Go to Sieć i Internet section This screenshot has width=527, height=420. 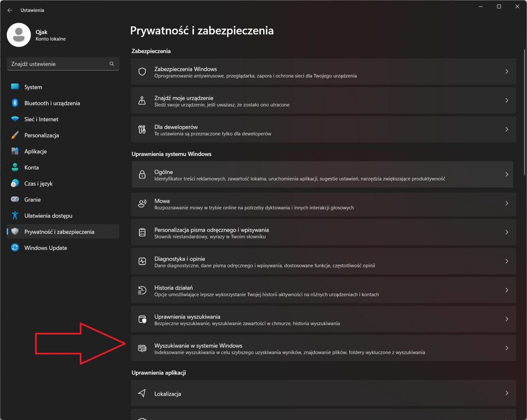(x=41, y=119)
